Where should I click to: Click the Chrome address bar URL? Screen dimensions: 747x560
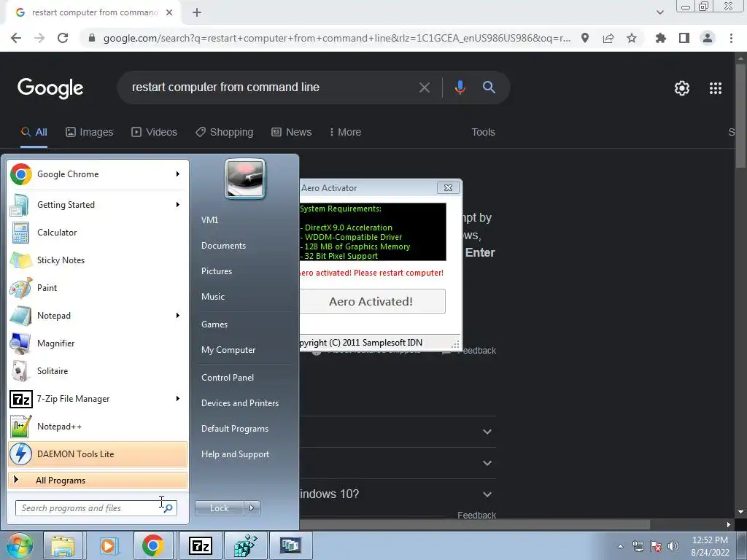click(337, 38)
